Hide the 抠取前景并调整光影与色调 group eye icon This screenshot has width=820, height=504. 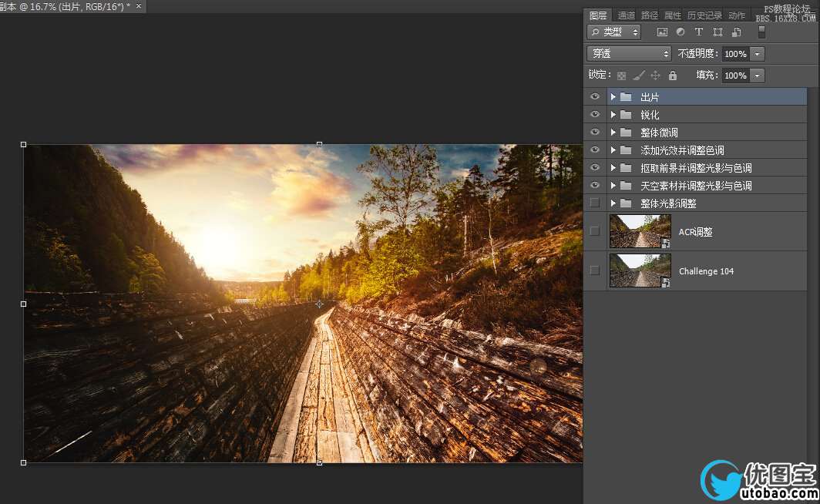click(x=595, y=168)
